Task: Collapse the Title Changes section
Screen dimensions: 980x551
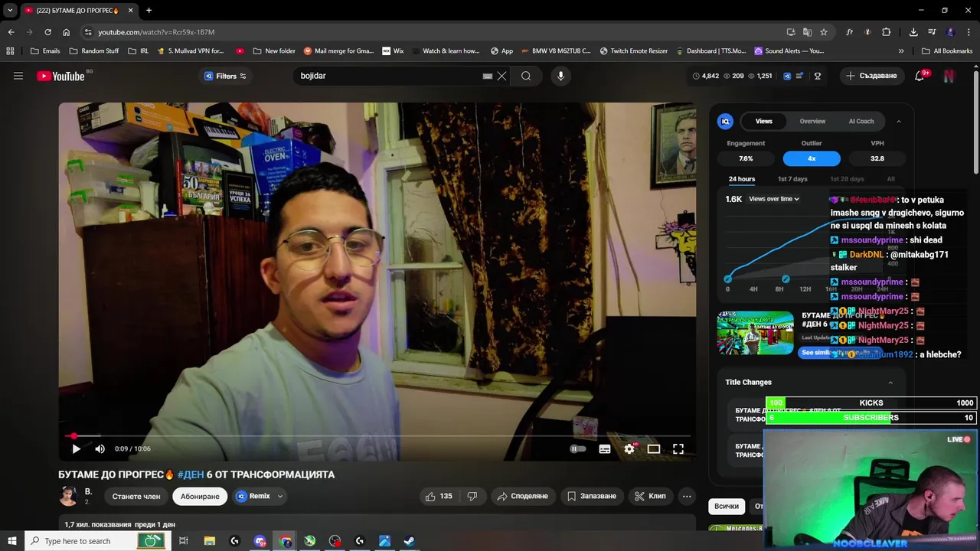Action: (x=890, y=383)
